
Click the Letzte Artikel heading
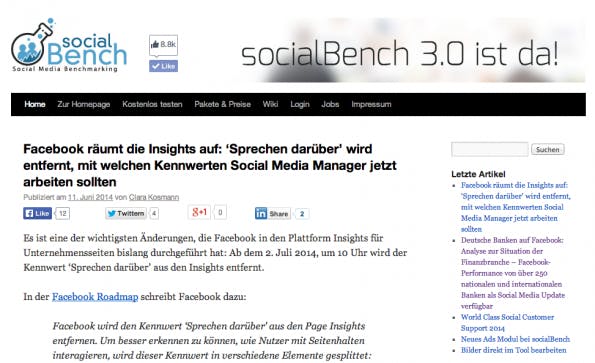(x=478, y=174)
